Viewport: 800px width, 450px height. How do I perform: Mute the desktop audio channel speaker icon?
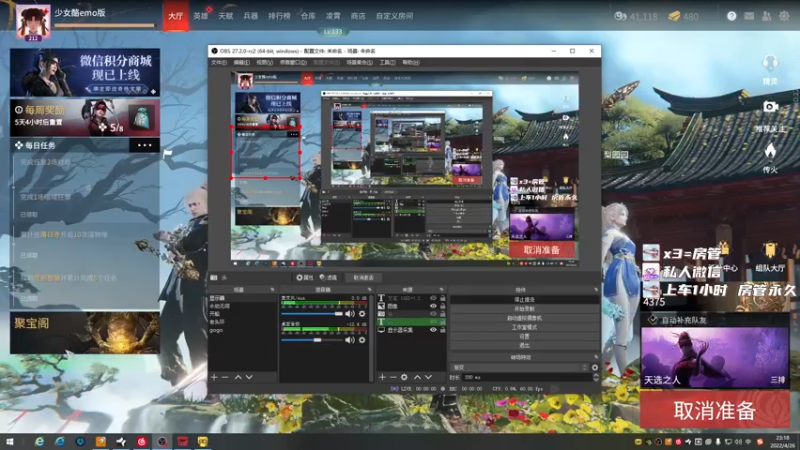pyautogui.click(x=349, y=340)
